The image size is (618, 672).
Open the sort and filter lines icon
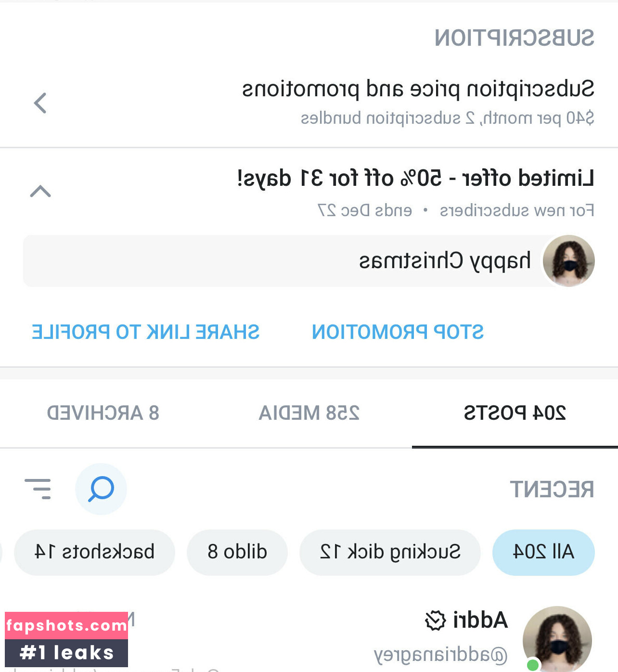click(38, 489)
